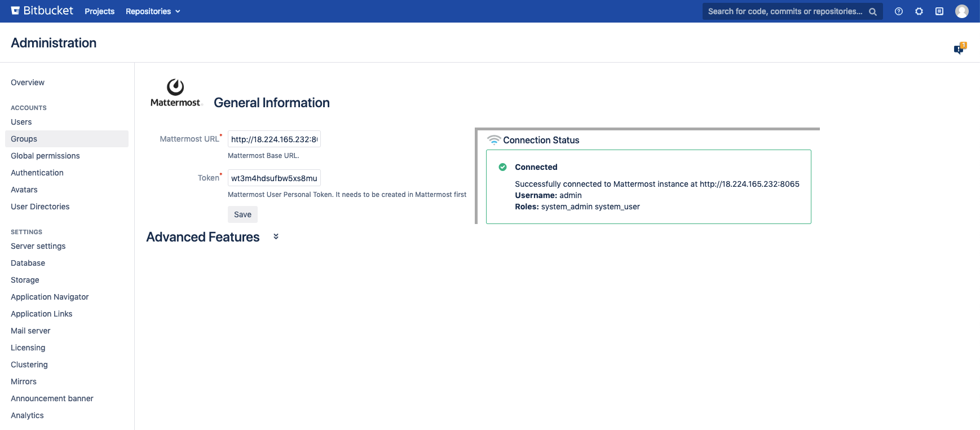Open the Projects menu item

99,11
